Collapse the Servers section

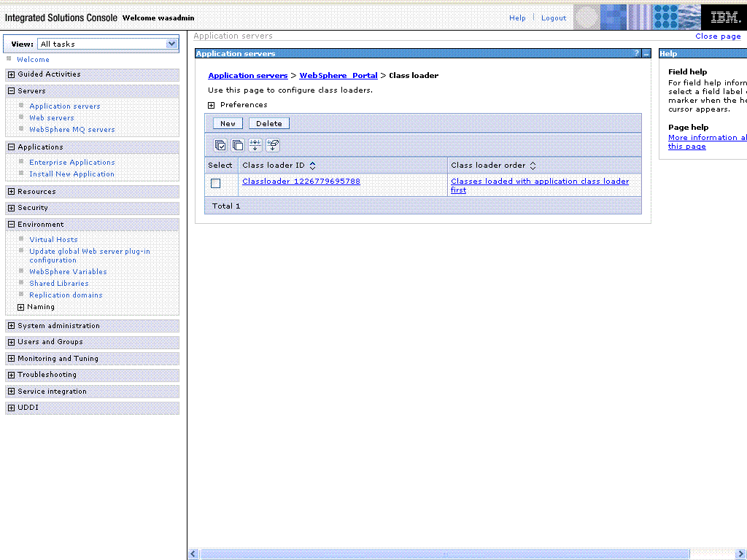(x=12, y=91)
